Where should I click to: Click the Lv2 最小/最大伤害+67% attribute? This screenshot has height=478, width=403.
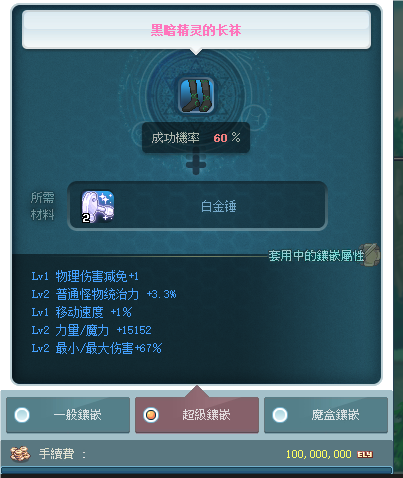point(97,348)
